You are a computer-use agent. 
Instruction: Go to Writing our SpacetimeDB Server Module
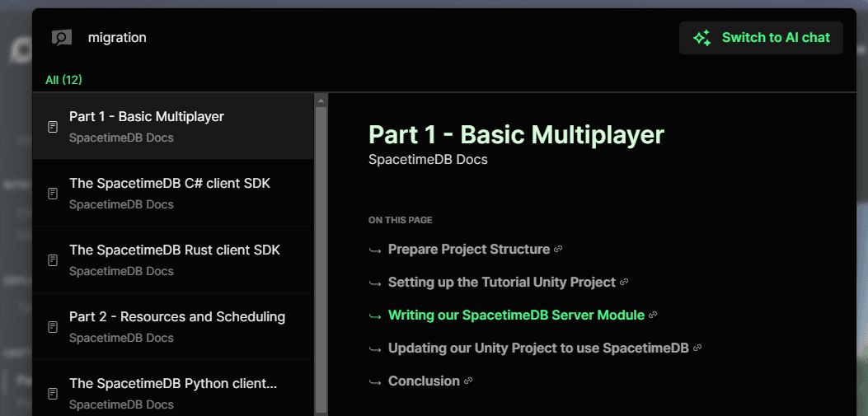[517, 315]
